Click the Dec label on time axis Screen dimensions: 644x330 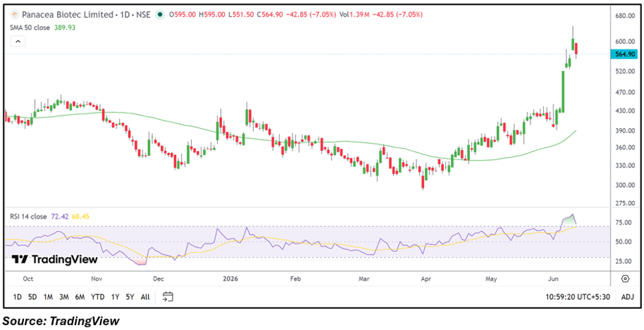tap(159, 279)
